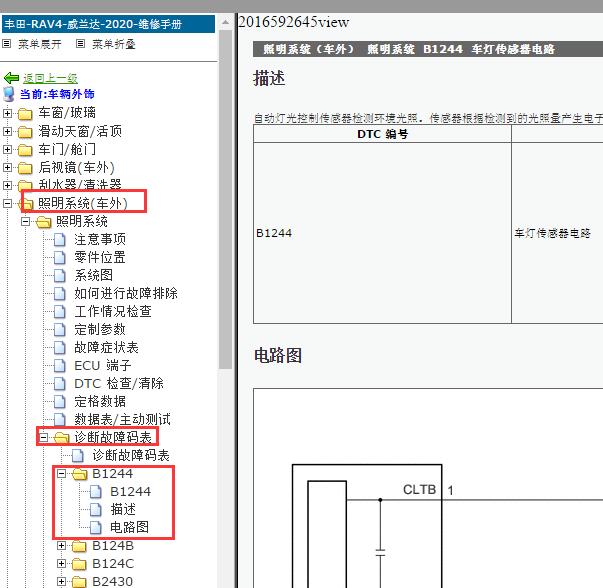This screenshot has height=588, width=603.
Task: Expand the B124C folder node
Action: (x=62, y=564)
